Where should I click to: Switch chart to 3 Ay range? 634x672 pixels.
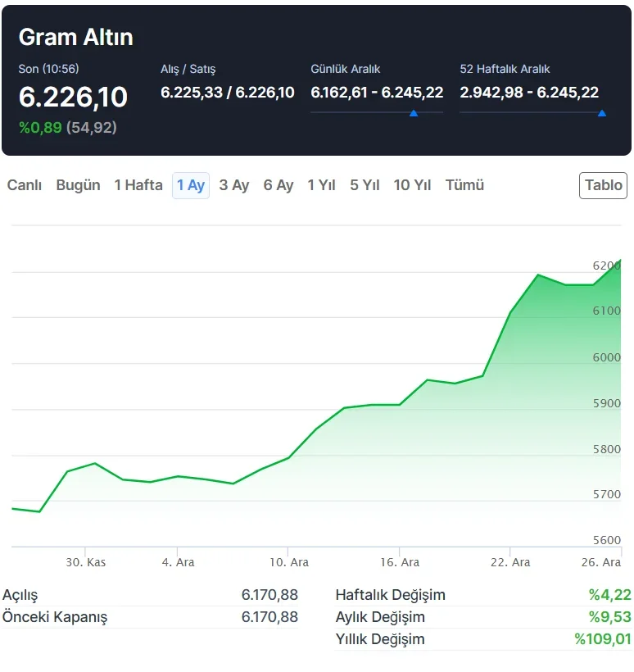pyautogui.click(x=234, y=185)
